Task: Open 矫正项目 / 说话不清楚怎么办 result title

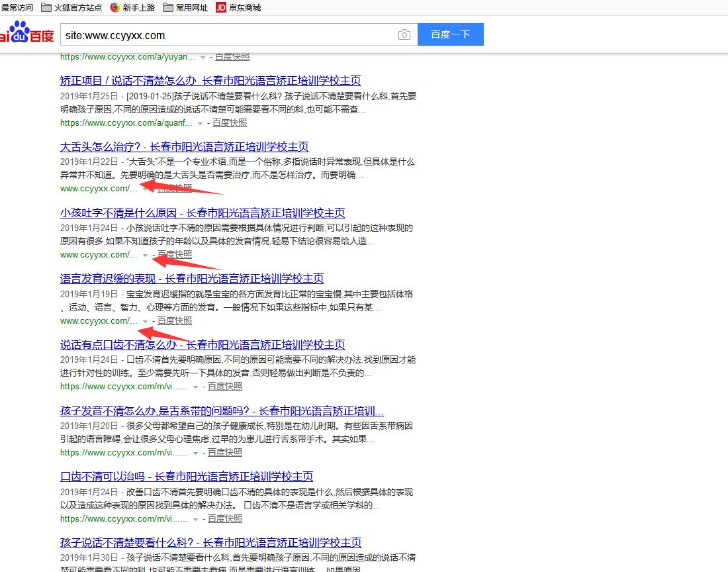Action: (210, 80)
